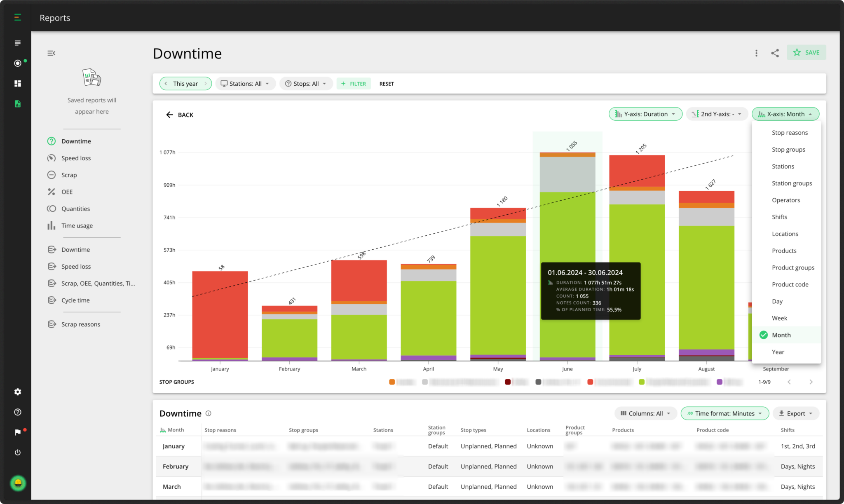Click the Time usage bar chart icon
The width and height of the screenshot is (844, 504).
tap(51, 225)
